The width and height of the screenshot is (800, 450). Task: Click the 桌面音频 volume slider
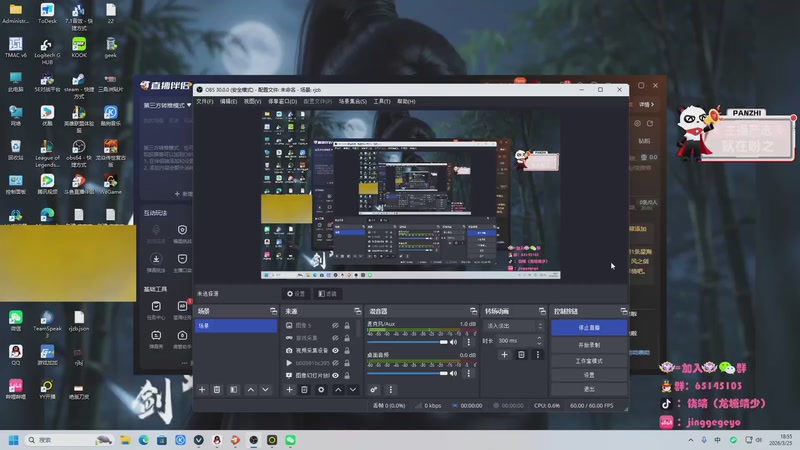click(408, 373)
